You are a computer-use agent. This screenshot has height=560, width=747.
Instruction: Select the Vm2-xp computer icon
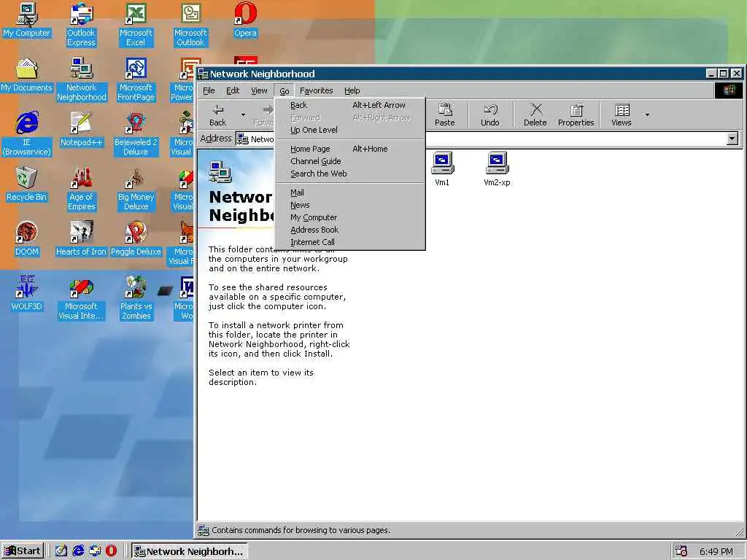497,168
